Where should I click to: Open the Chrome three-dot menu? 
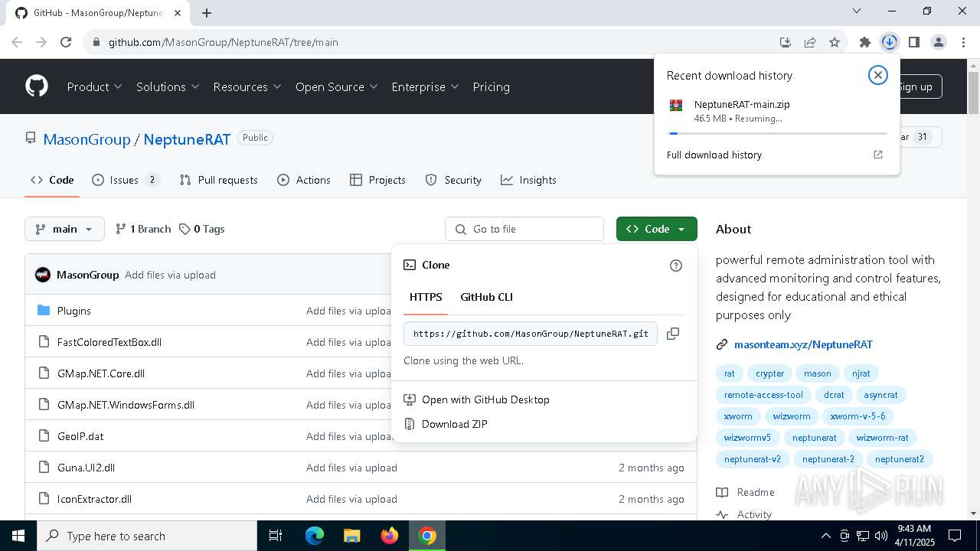pos(963,43)
